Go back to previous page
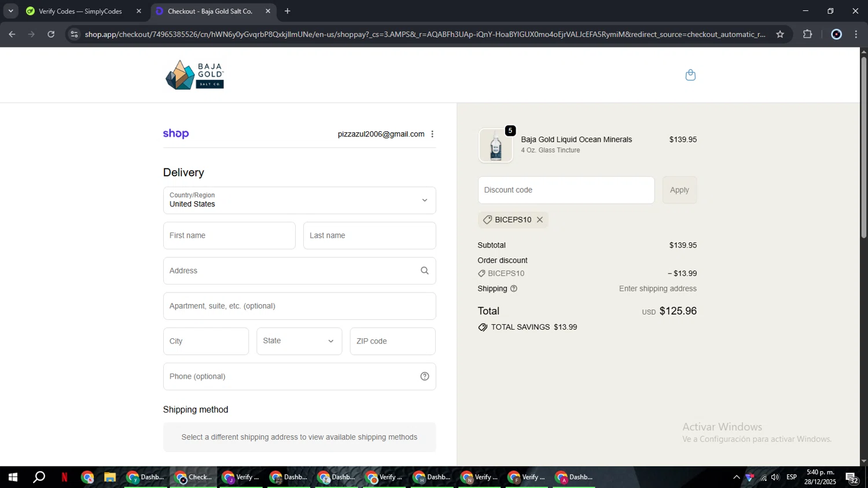 coord(12,34)
